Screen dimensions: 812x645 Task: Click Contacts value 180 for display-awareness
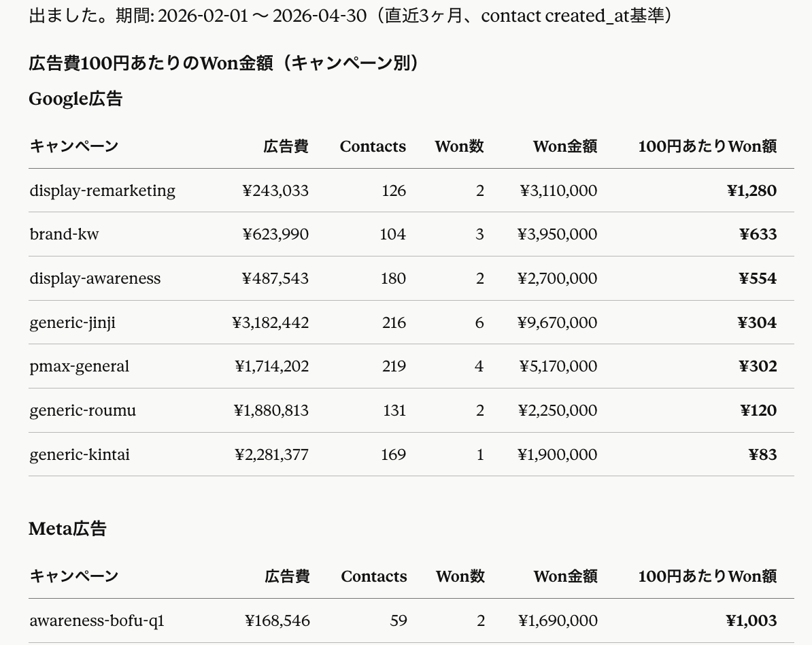pyautogui.click(x=394, y=279)
